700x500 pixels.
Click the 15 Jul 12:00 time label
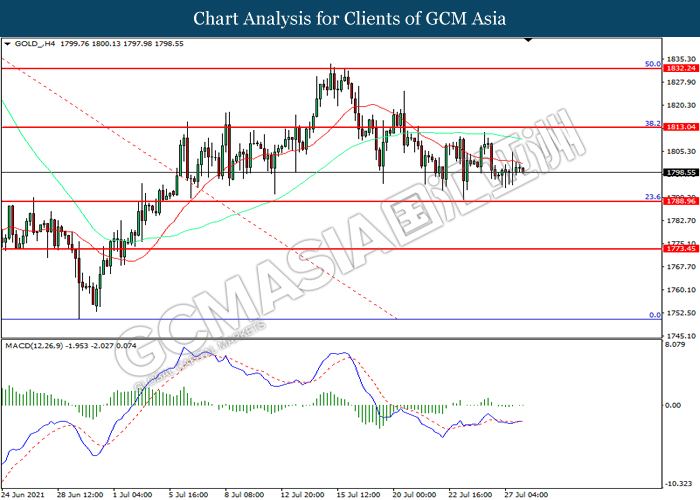pos(358,495)
